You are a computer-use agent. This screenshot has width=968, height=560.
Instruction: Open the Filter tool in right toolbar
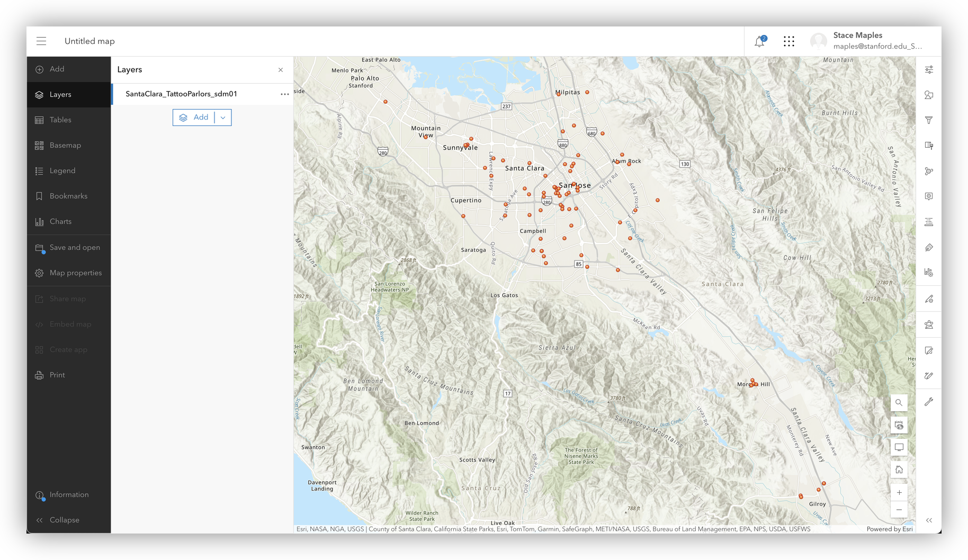[x=929, y=120]
